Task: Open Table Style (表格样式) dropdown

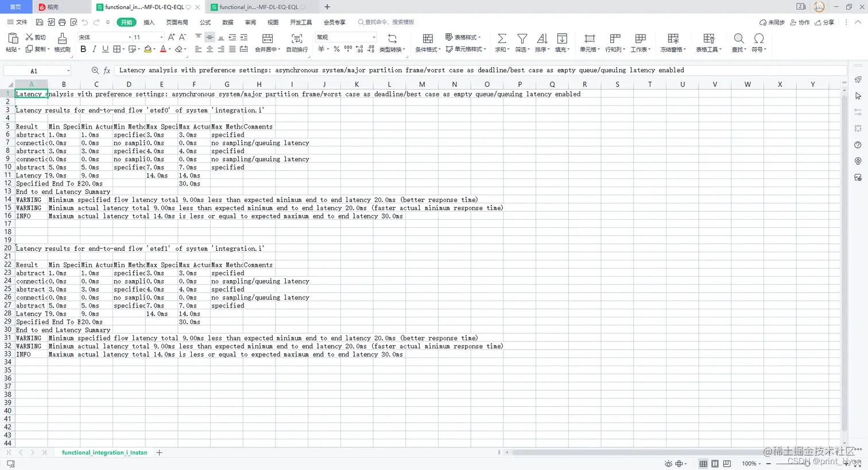Action: tap(464, 37)
